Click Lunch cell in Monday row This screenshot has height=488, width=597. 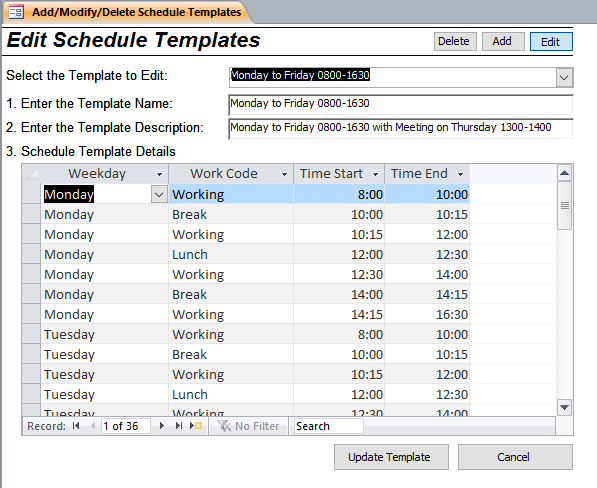click(231, 255)
